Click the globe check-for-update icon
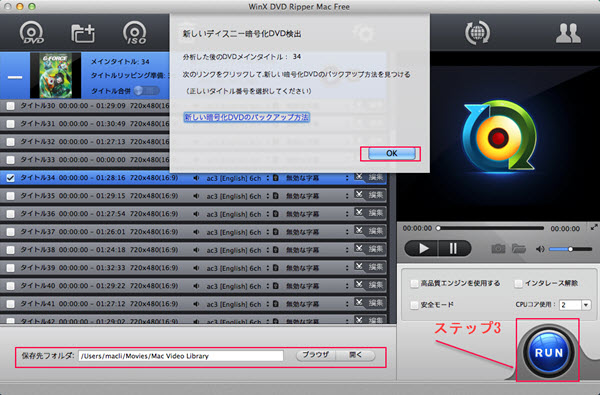 click(477, 33)
